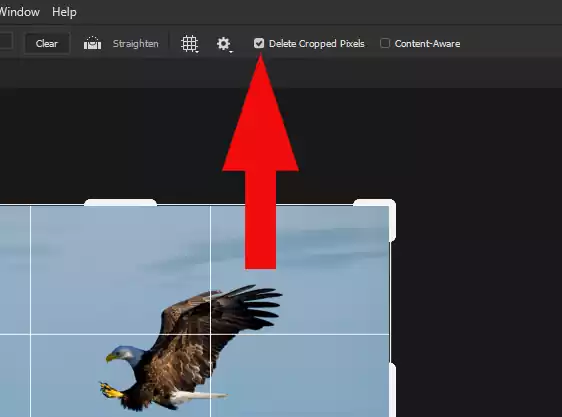Open the crop settings gear menu
This screenshot has height=417, width=562.
tap(224, 44)
